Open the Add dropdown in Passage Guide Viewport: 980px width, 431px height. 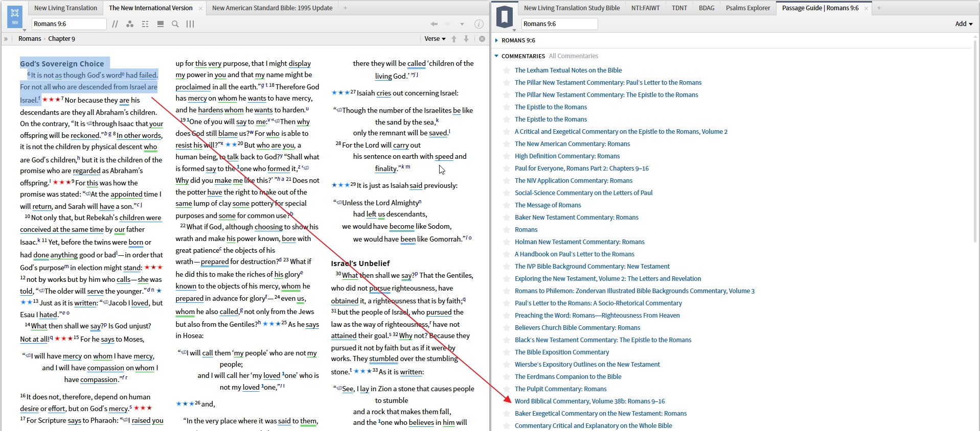pos(964,24)
